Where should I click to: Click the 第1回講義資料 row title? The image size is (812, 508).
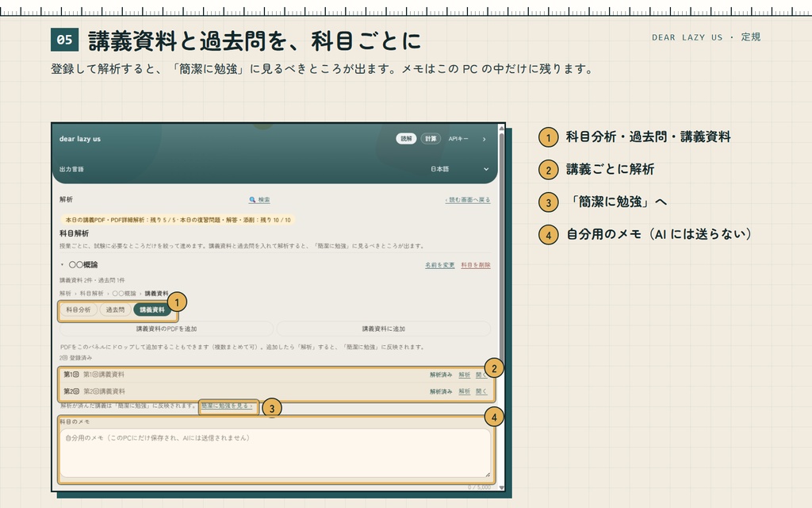click(x=104, y=375)
